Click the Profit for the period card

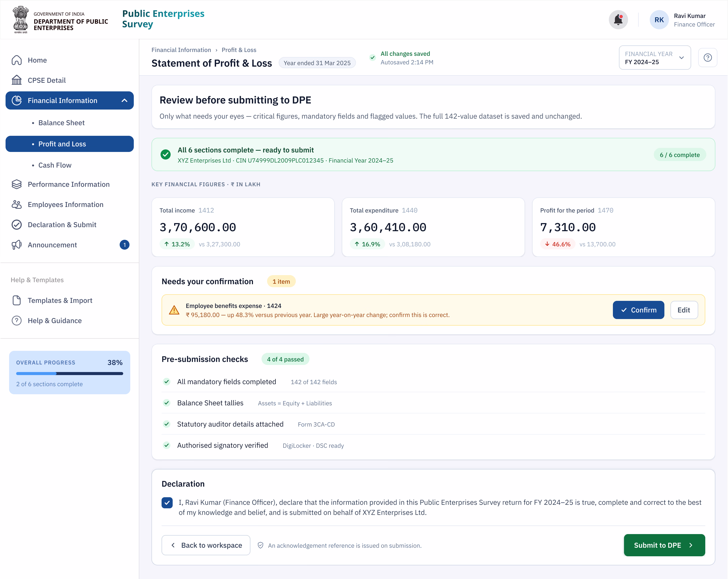pyautogui.click(x=623, y=227)
